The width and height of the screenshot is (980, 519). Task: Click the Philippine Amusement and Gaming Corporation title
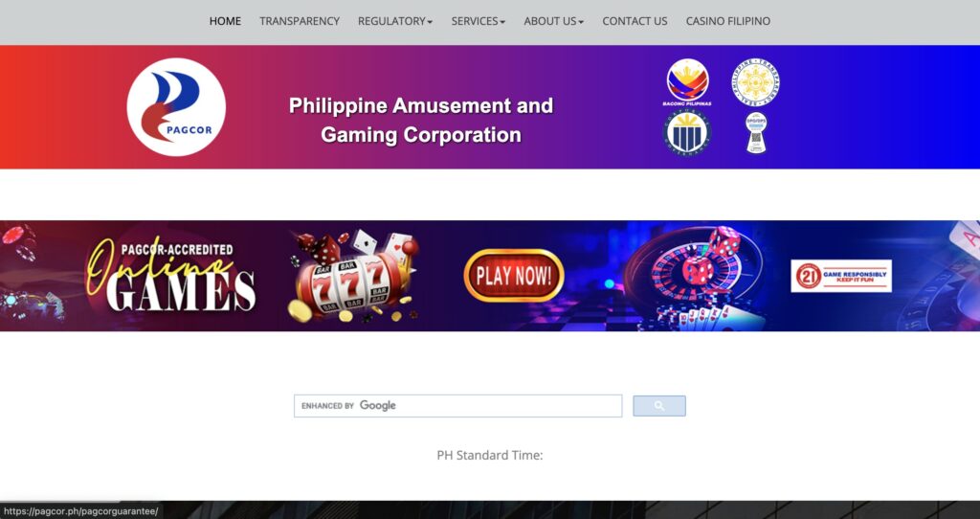(x=421, y=120)
